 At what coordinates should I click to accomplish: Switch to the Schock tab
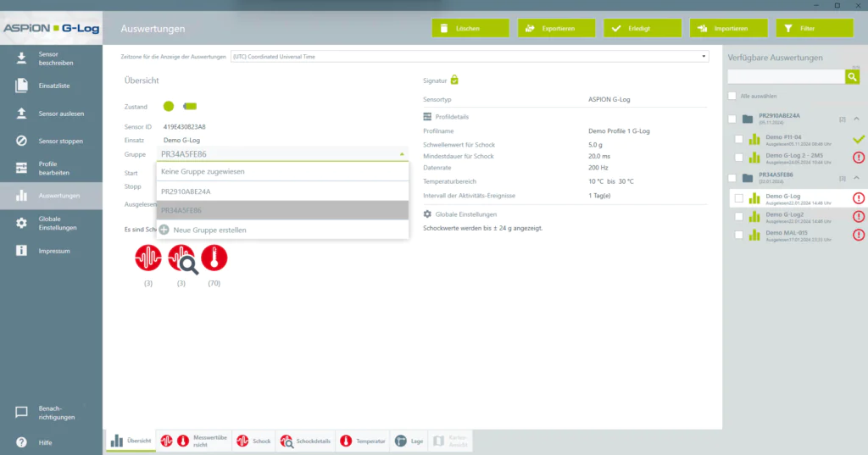pos(253,441)
